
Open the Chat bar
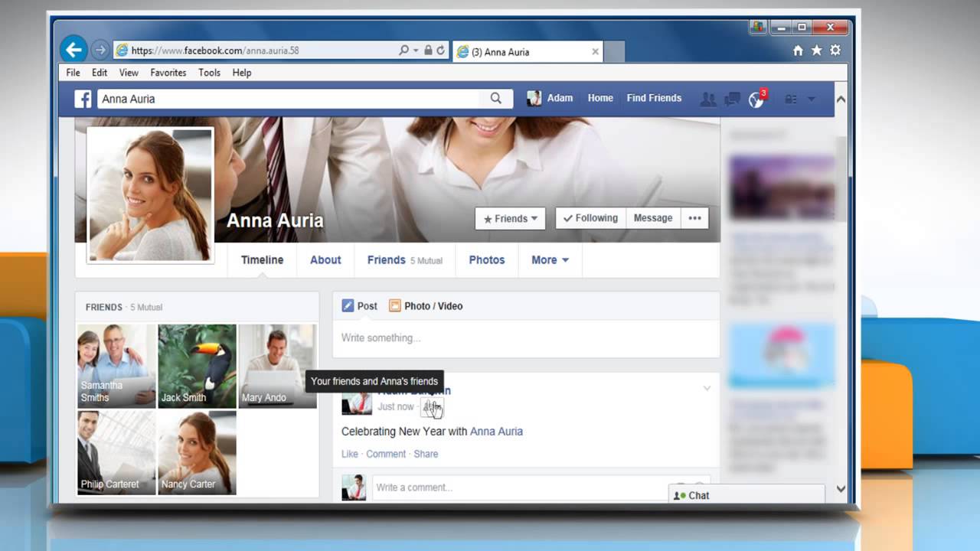tap(746, 495)
